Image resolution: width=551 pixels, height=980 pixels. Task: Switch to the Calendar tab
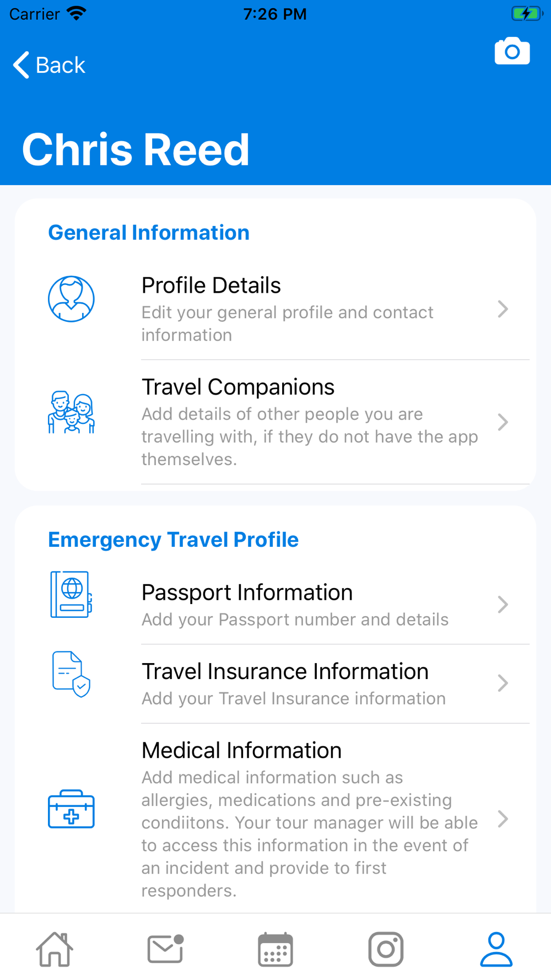click(x=275, y=949)
